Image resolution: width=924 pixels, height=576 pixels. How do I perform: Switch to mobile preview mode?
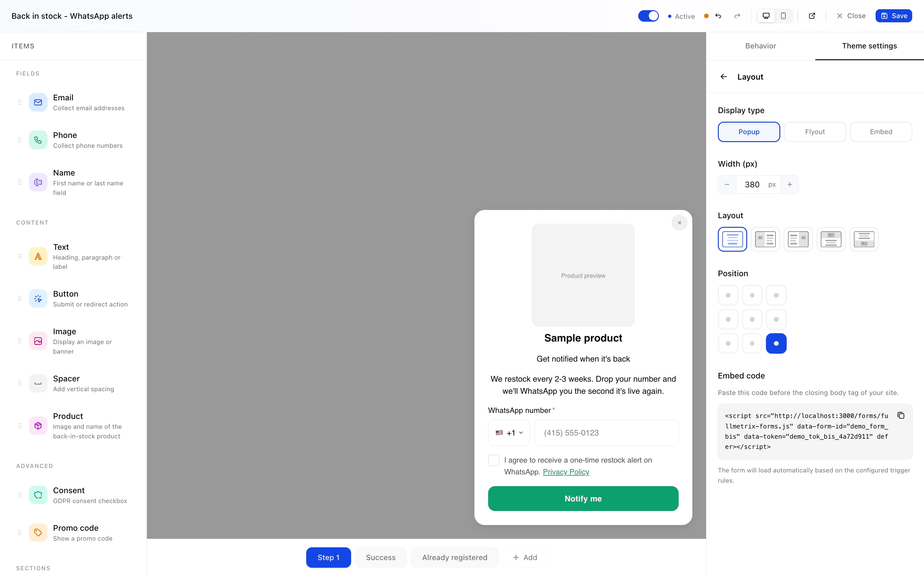pyautogui.click(x=783, y=16)
